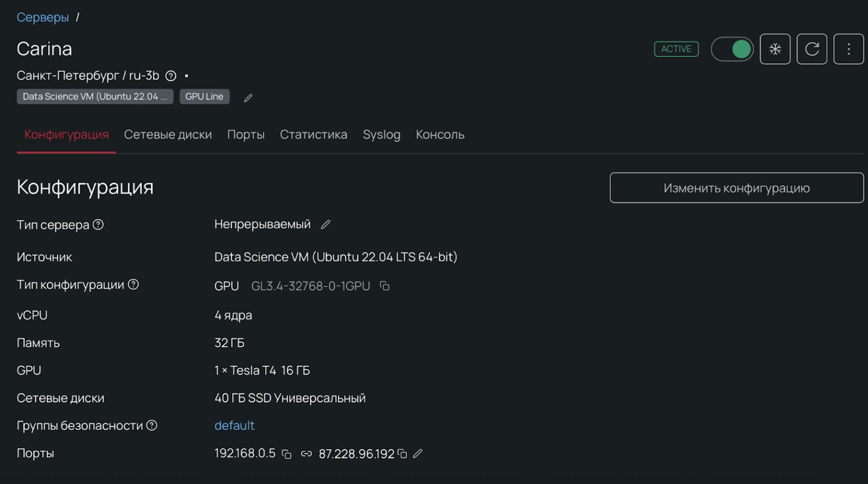Click the freeze server snowflake icon
This screenshot has height=484, width=868.
point(775,49)
